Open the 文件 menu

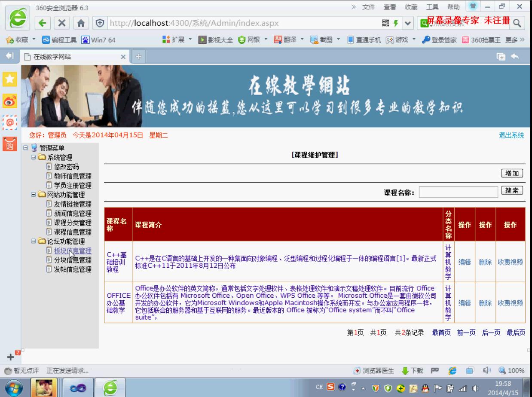coord(370,7)
